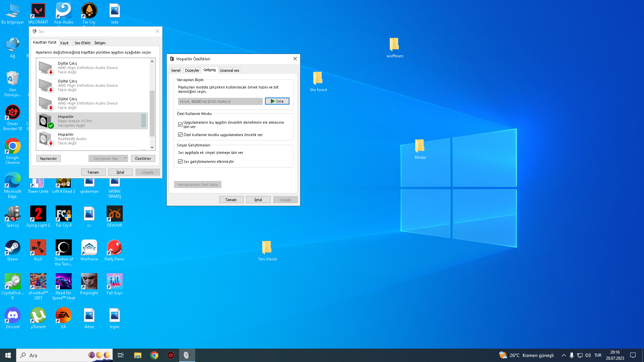Launch the EA app shortcut
Image resolution: width=644 pixels, height=362 pixels.
63,318
